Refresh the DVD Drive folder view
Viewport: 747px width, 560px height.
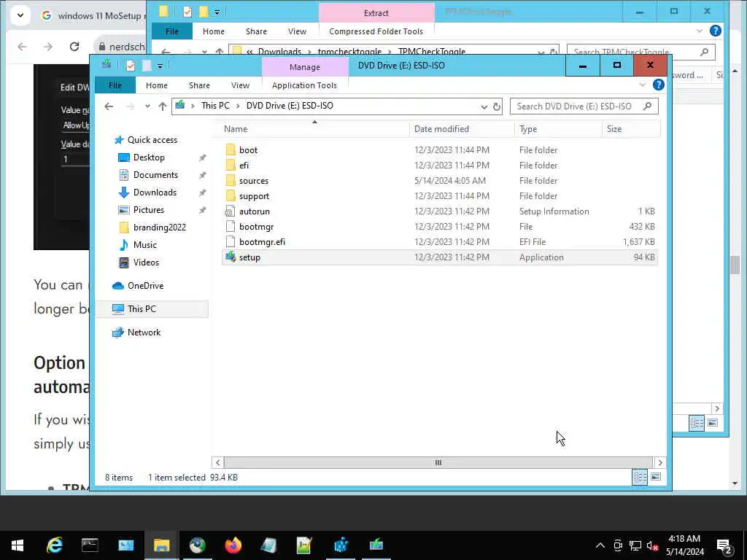(496, 106)
